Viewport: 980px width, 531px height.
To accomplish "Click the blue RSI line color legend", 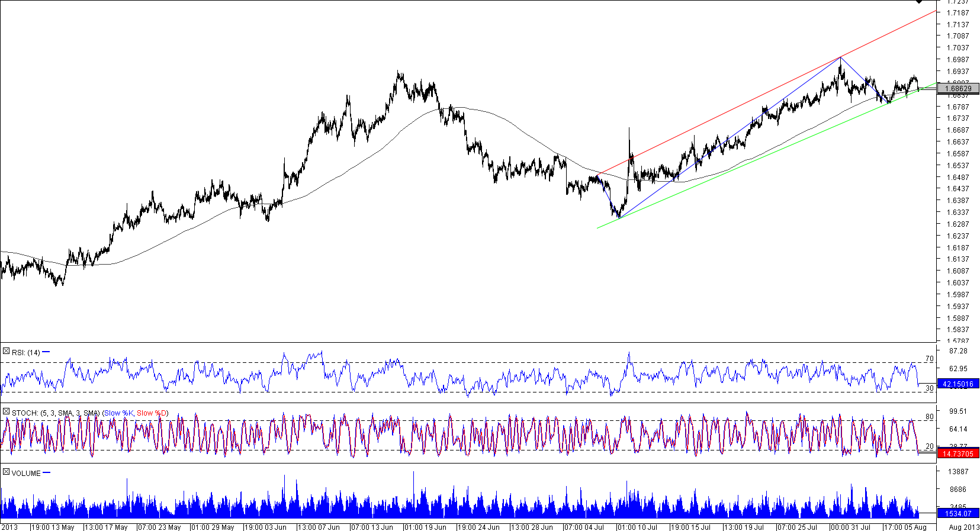I will [x=46, y=352].
